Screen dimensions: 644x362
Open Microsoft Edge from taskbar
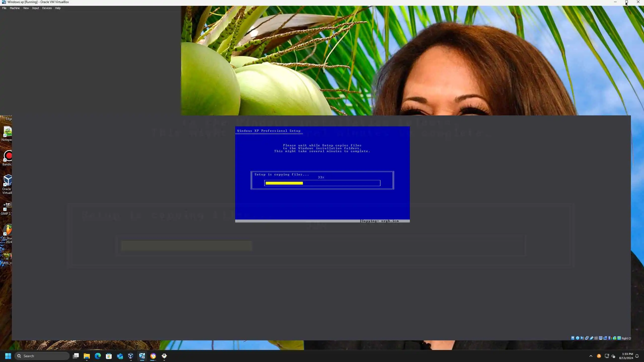(x=98, y=356)
